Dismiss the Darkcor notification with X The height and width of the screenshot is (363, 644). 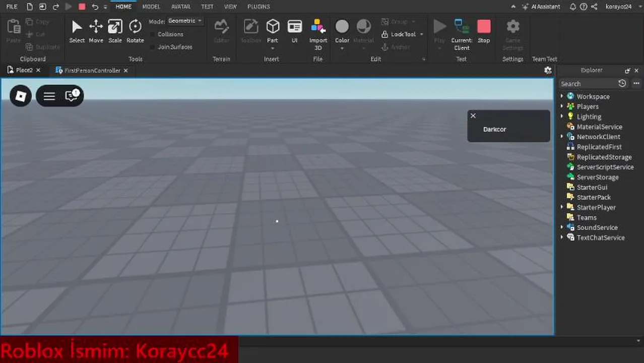pyautogui.click(x=473, y=115)
